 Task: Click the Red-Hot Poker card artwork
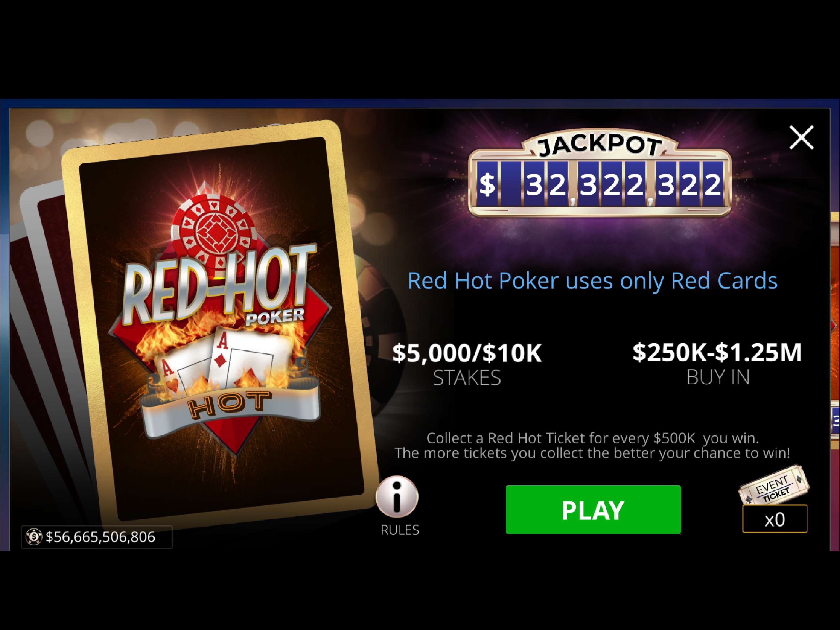[220, 323]
